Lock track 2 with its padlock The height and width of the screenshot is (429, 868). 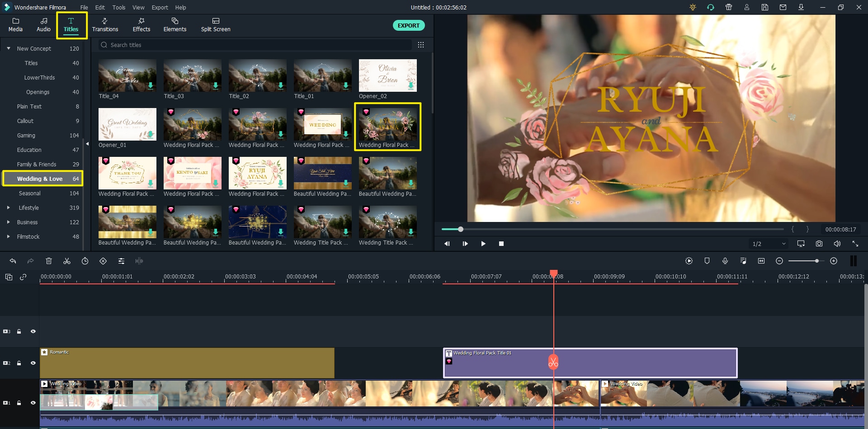pyautogui.click(x=19, y=363)
